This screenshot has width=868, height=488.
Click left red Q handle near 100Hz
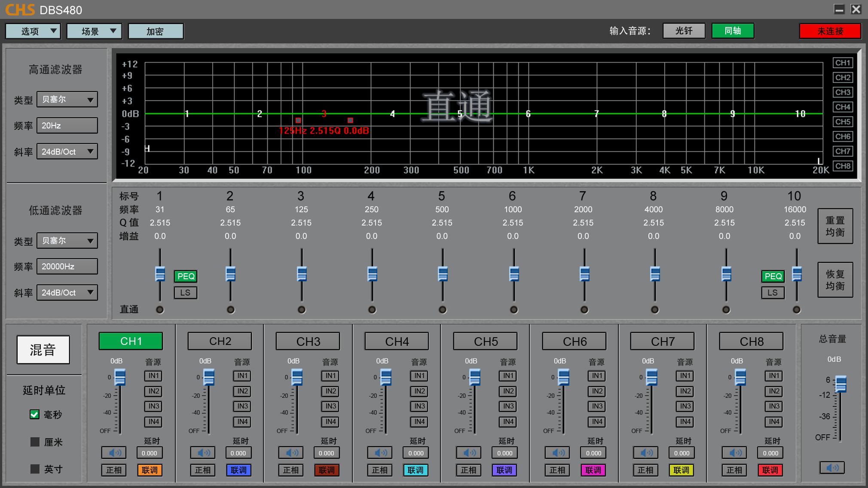pos(298,120)
